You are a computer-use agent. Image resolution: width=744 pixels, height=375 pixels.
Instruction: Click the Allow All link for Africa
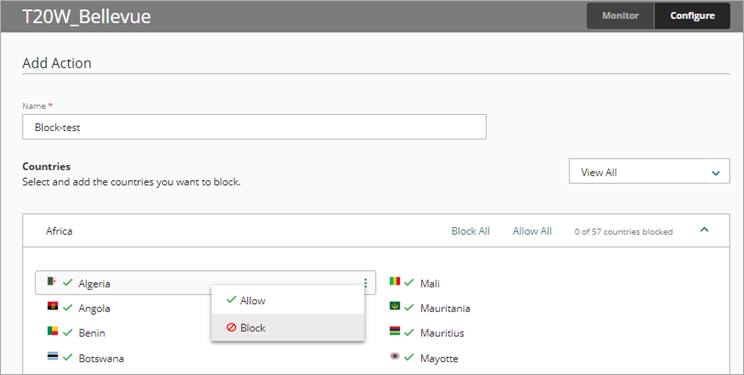tap(532, 231)
